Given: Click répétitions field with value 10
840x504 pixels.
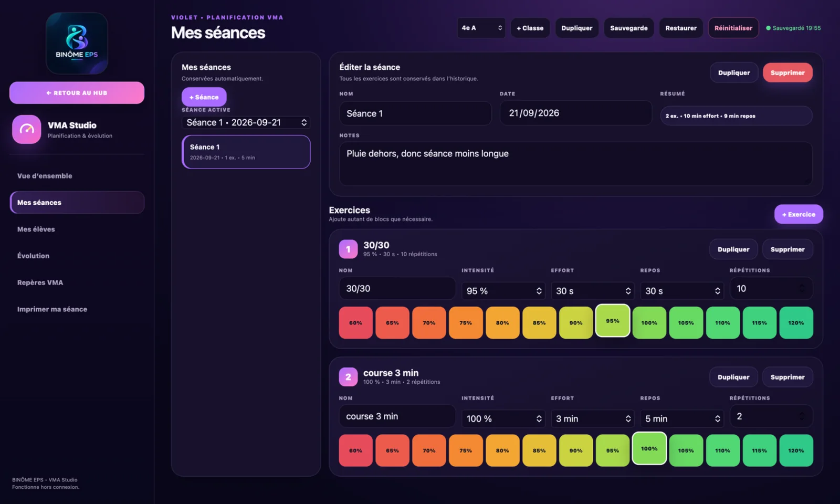Looking at the screenshot, I should 771,288.
